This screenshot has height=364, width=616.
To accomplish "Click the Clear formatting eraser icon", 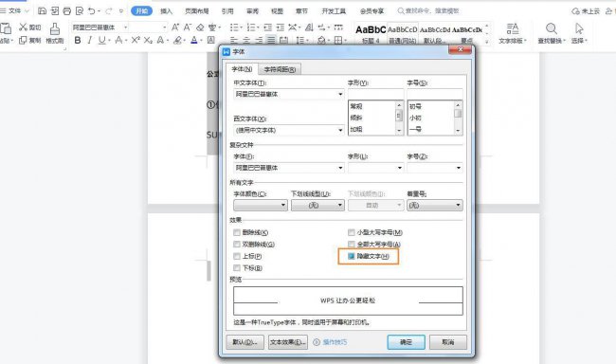I will (x=200, y=27).
